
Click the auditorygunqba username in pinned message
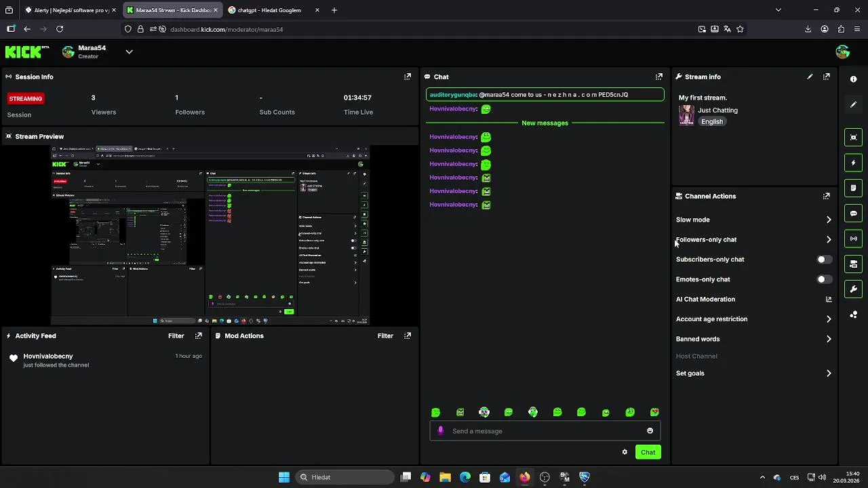[453, 95]
